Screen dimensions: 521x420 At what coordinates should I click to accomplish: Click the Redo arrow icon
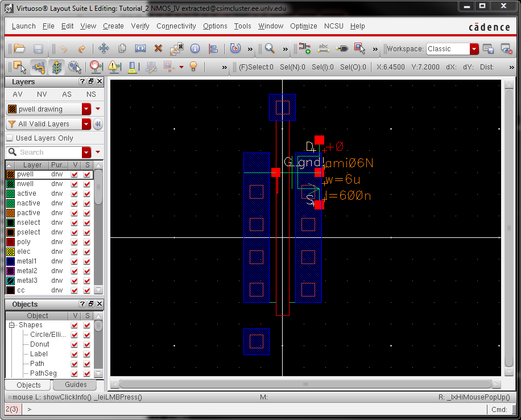point(81,49)
